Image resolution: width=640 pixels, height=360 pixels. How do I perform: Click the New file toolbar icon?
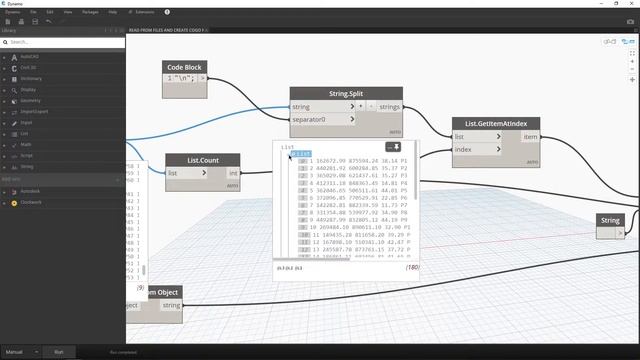[x=8, y=22]
